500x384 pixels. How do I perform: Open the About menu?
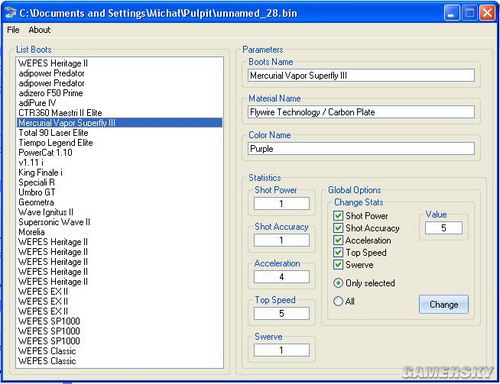[39, 30]
